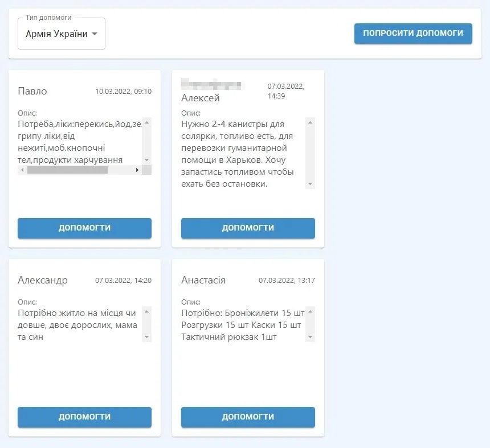Viewport: 490px width, 448px height.
Task: Open the 'Тип допомоги' dropdown
Action: point(61,34)
